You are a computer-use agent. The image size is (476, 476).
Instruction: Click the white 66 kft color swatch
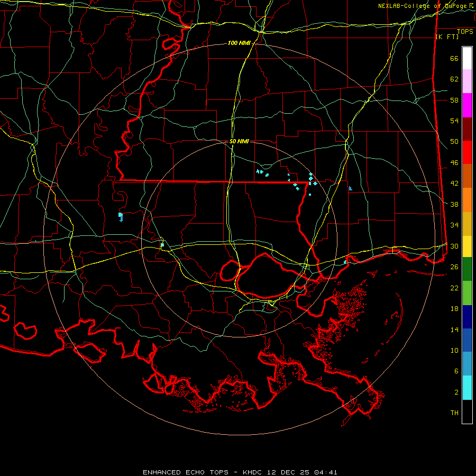tap(467, 58)
